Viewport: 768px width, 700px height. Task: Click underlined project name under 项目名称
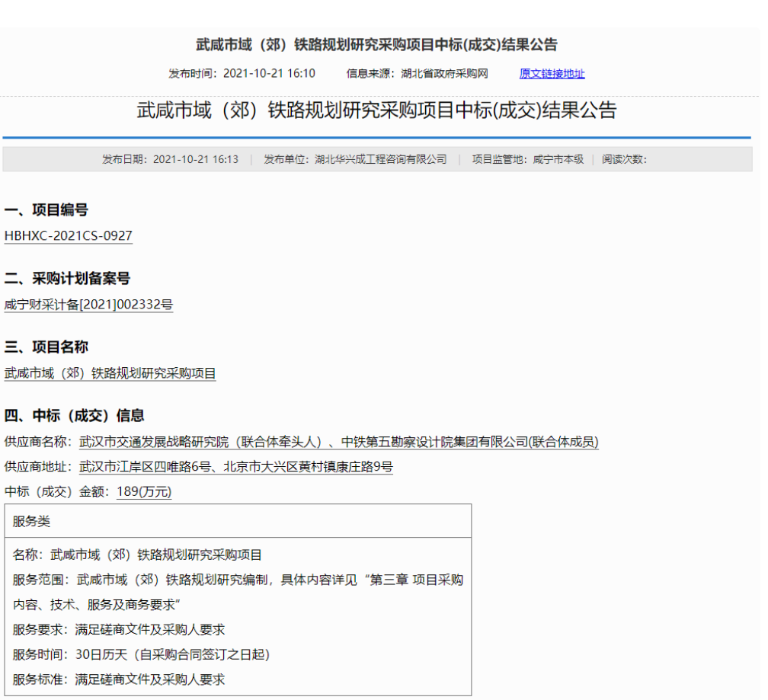click(110, 373)
